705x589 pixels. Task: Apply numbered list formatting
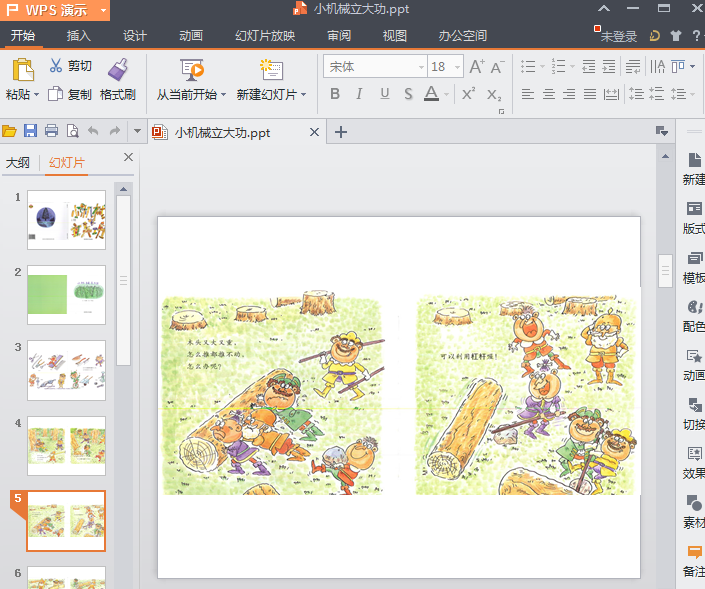coord(558,67)
